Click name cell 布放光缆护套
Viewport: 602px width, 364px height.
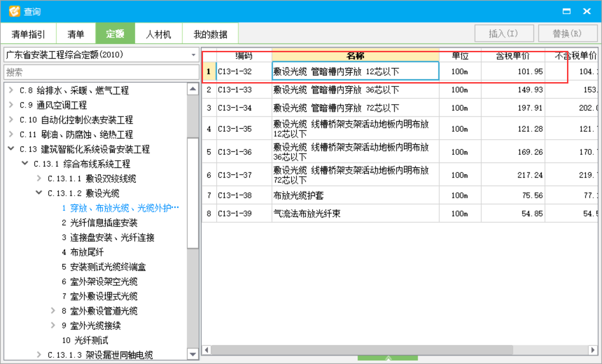point(356,196)
